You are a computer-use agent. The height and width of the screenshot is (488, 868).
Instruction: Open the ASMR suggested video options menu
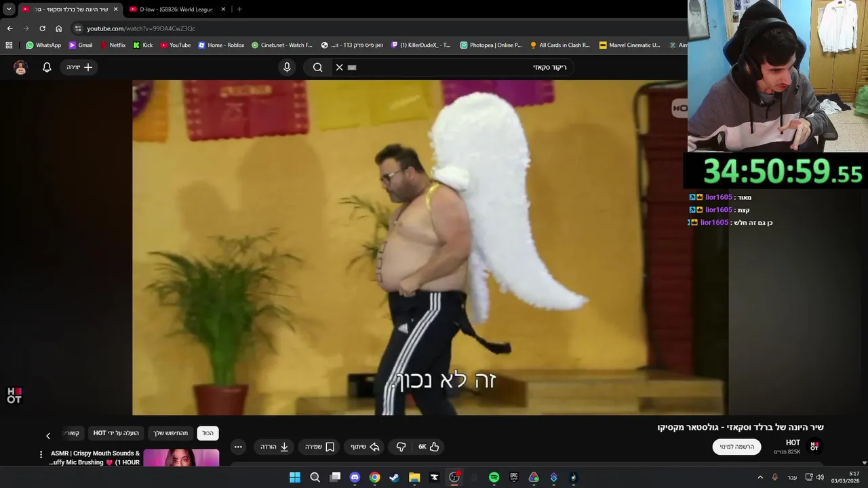tap(41, 455)
